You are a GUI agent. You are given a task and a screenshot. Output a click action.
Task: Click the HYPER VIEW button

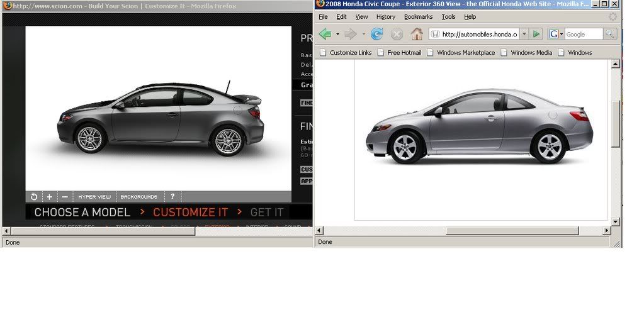point(94,197)
